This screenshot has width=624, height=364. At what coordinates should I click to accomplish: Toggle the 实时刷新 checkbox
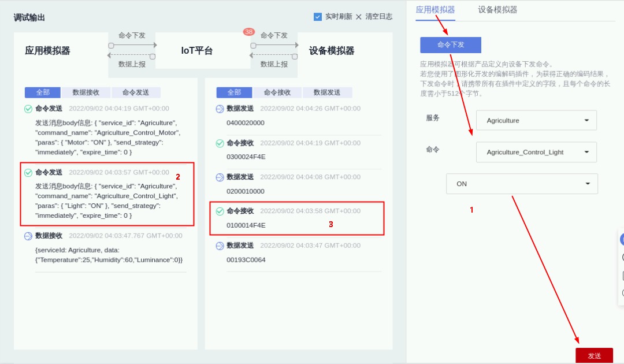pos(318,17)
